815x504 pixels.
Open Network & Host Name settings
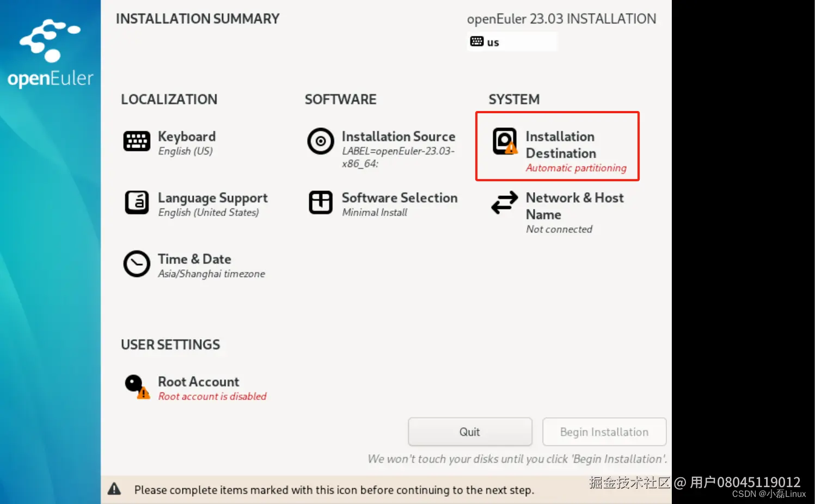coord(575,206)
